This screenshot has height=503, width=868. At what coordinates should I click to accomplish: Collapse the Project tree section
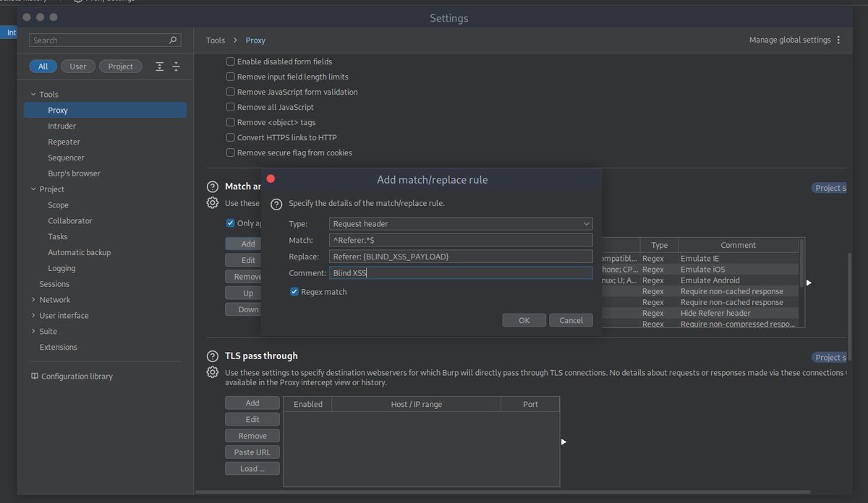click(x=33, y=189)
